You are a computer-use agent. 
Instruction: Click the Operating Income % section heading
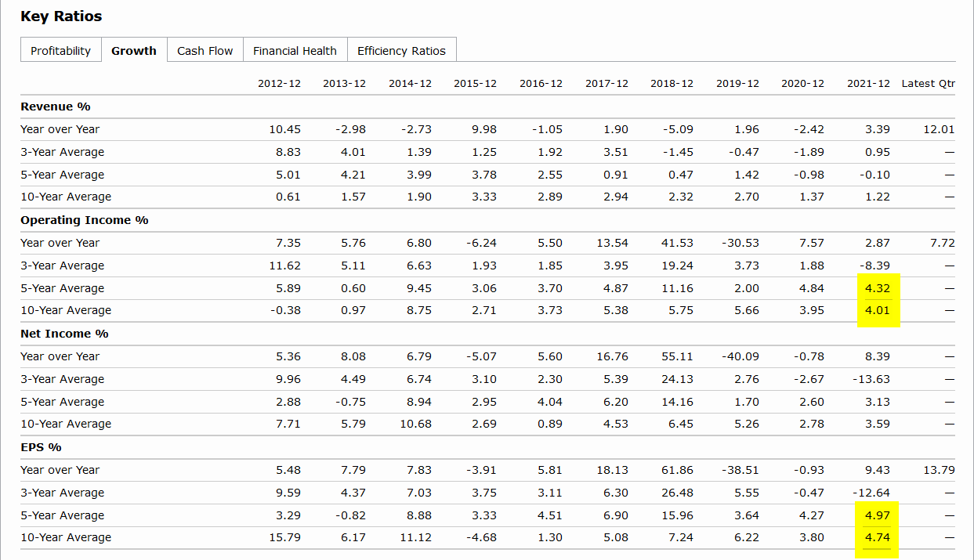point(85,220)
